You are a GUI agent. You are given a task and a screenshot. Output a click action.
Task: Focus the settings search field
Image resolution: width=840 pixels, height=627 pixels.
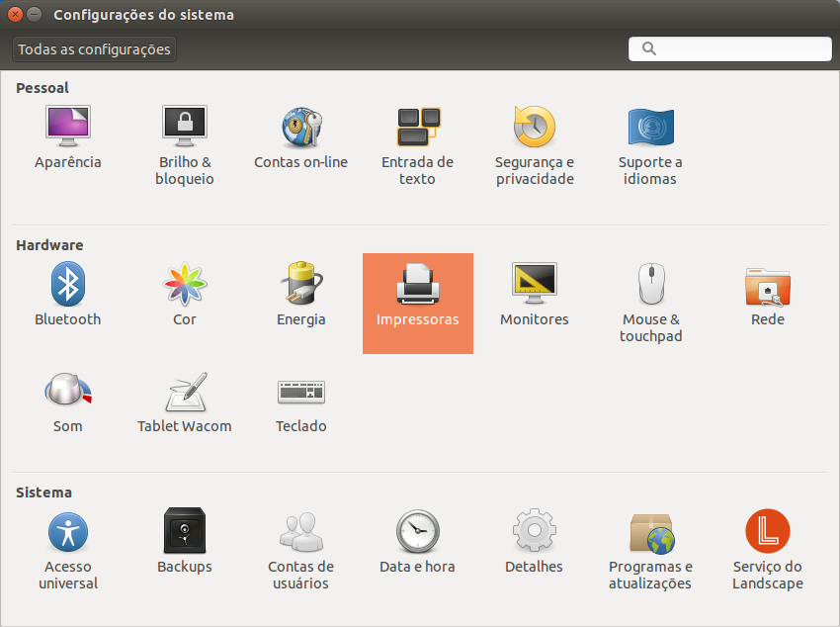(x=729, y=48)
